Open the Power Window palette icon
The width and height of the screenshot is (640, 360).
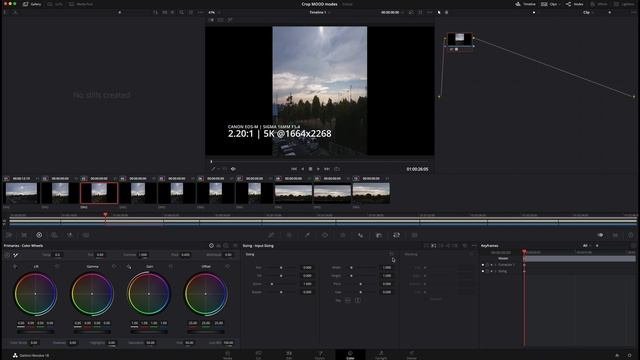click(x=325, y=235)
